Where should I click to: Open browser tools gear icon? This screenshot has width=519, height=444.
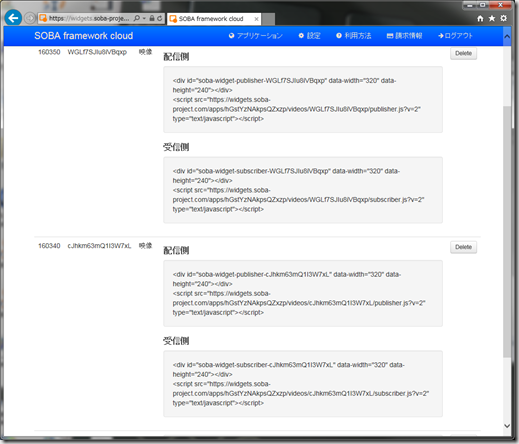[503, 18]
